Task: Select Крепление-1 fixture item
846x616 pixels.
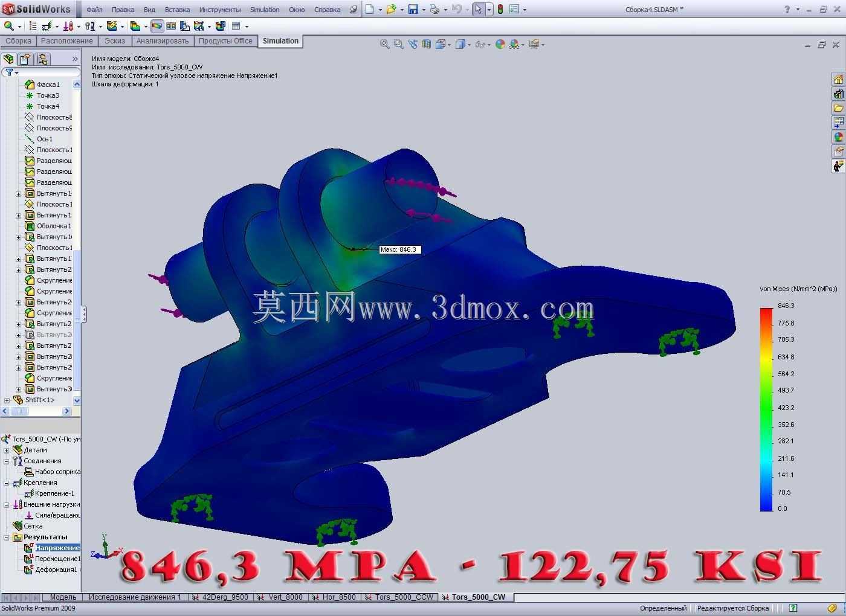Action: click(x=49, y=493)
